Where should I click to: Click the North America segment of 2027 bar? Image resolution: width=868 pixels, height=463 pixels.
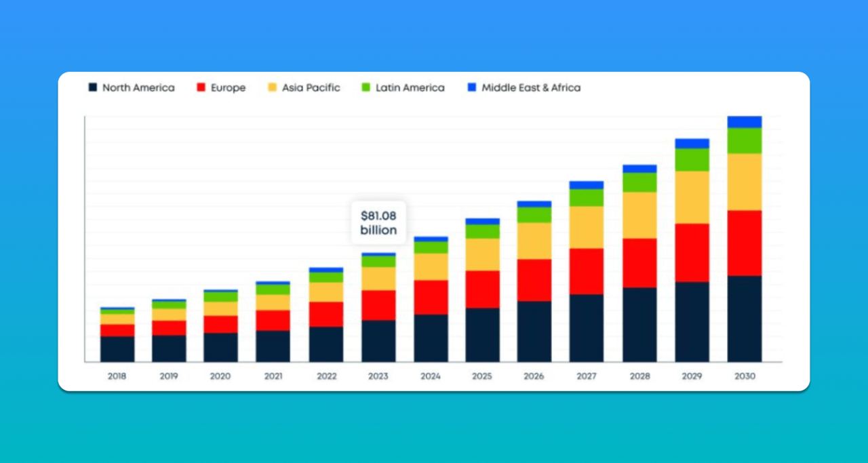tap(587, 328)
